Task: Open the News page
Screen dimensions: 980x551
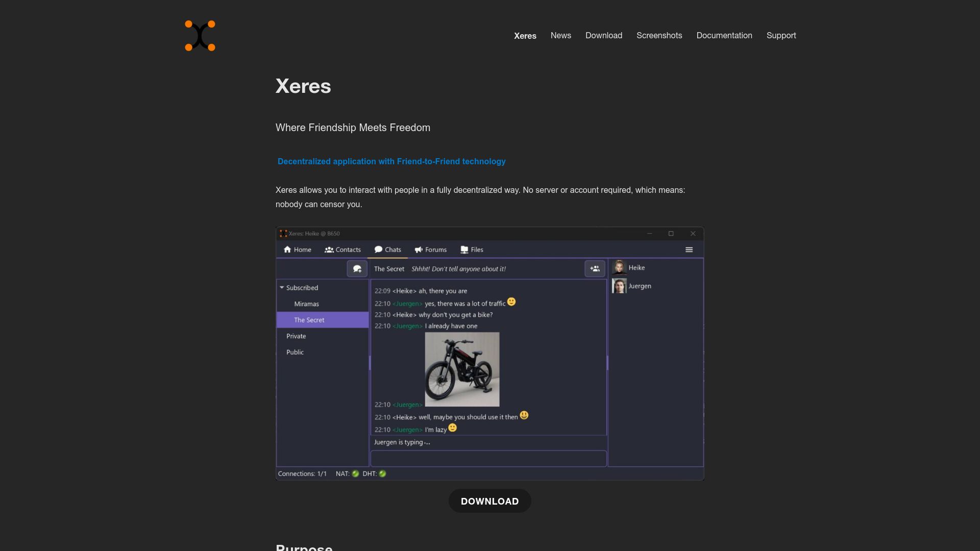Action: click(x=560, y=35)
